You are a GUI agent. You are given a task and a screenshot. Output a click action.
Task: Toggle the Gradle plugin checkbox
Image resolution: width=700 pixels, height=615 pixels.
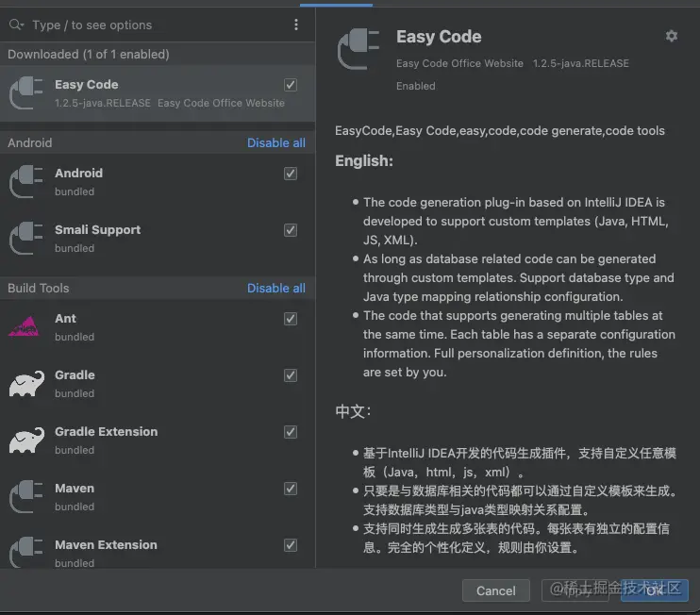coord(291,375)
